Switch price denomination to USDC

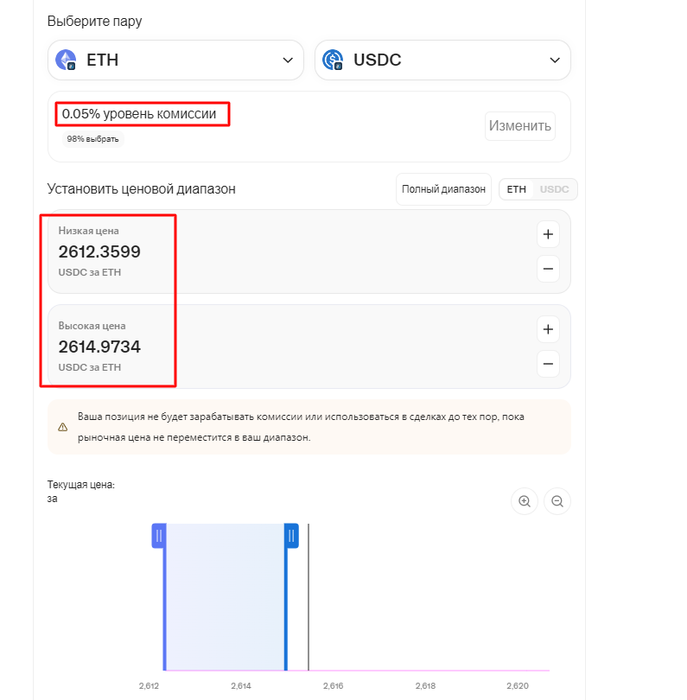tap(554, 189)
